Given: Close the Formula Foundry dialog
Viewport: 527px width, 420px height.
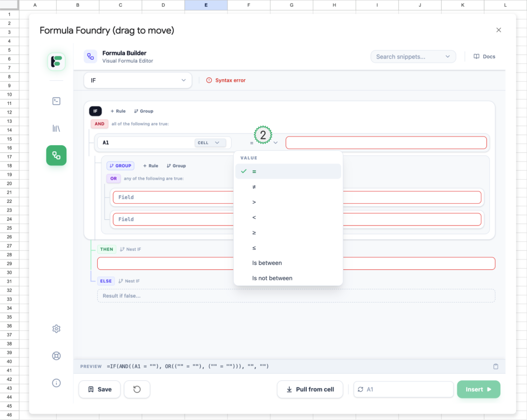Looking at the screenshot, I should tap(498, 30).
